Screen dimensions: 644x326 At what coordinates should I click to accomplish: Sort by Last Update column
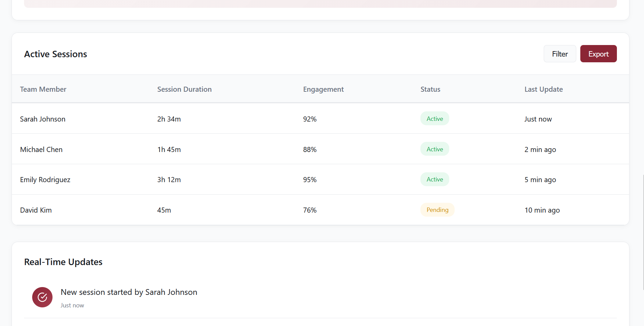pyautogui.click(x=543, y=89)
